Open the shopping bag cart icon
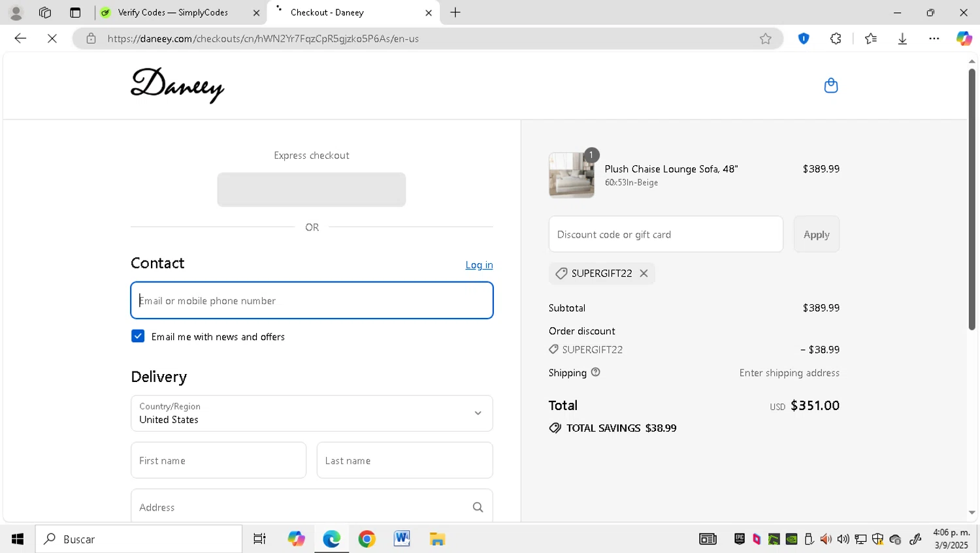Image resolution: width=980 pixels, height=553 pixels. pos(831,86)
